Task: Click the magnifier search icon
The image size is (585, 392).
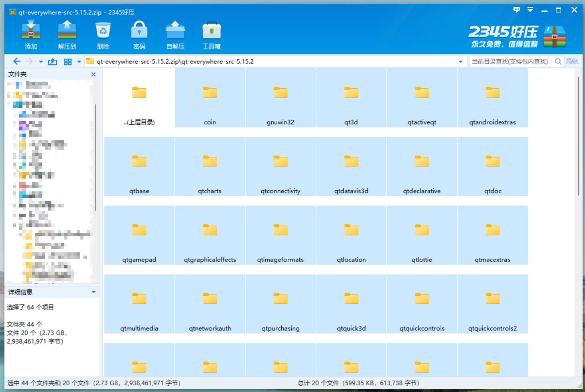Action: pos(558,61)
